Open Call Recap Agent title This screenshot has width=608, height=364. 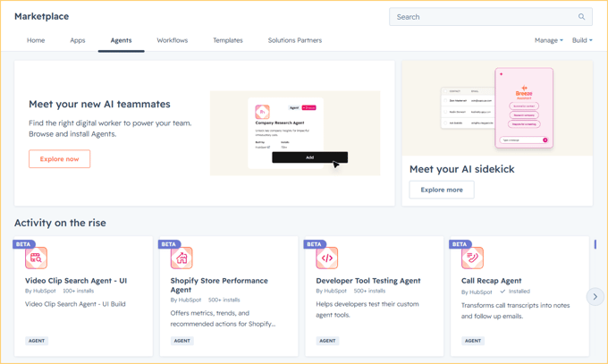coord(491,281)
